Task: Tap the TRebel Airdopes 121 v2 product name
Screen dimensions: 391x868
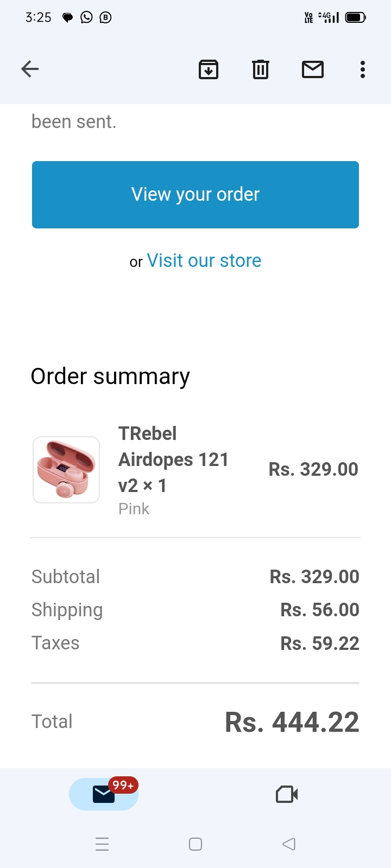Action: (173, 459)
